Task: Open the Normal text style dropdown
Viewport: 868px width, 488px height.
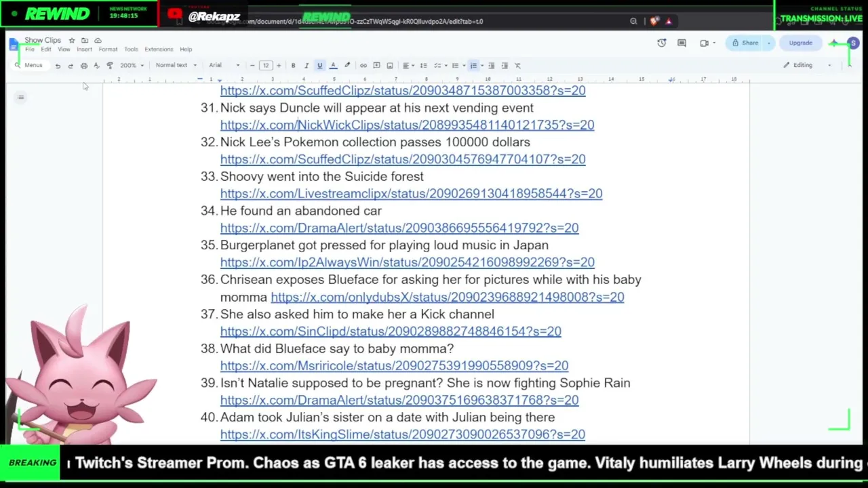Action: tap(176, 66)
